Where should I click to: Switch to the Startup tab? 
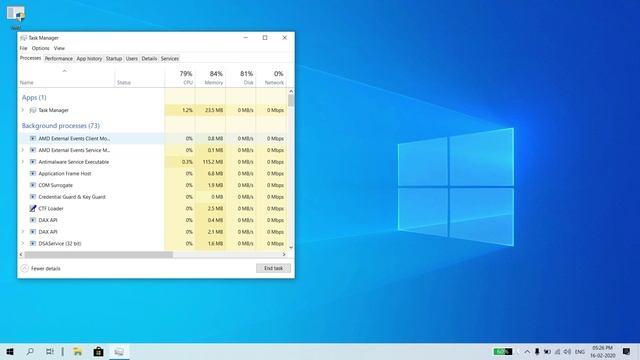[114, 59]
